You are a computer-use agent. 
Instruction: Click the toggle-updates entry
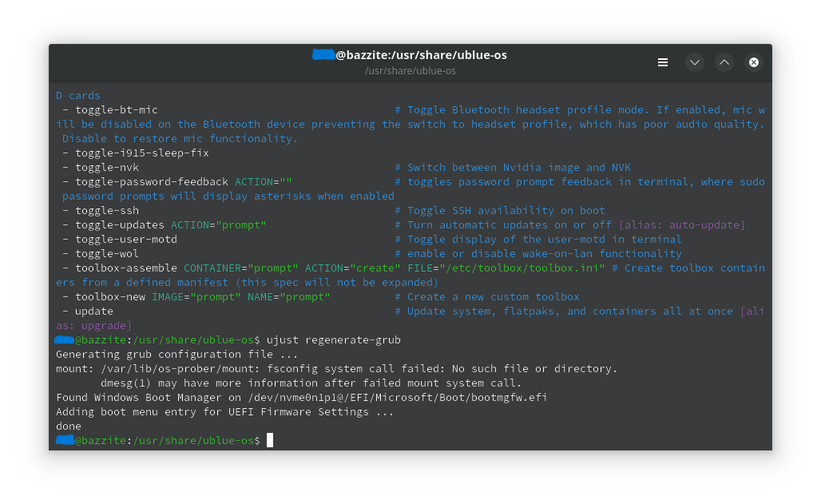[119, 224]
